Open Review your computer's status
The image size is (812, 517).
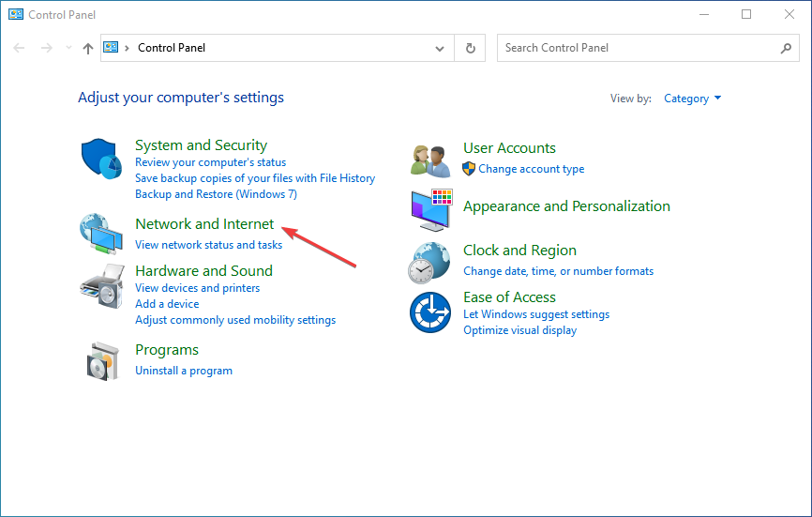[210, 162]
